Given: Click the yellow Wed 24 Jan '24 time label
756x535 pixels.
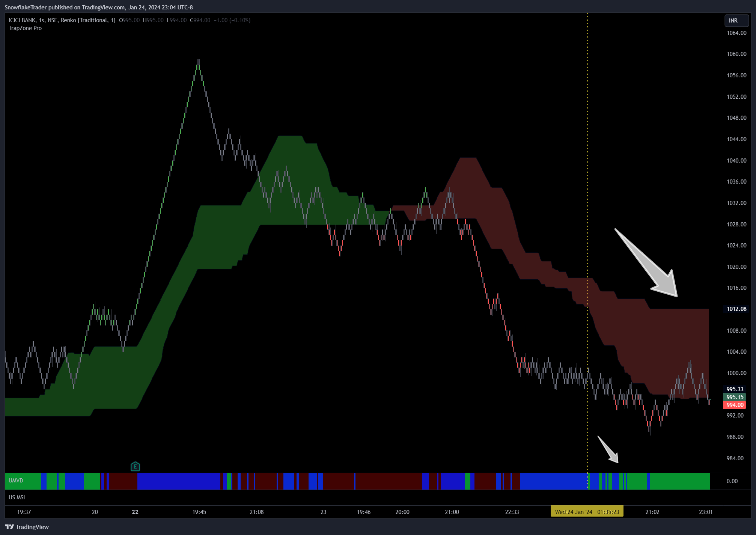Looking at the screenshot, I should click(x=587, y=512).
